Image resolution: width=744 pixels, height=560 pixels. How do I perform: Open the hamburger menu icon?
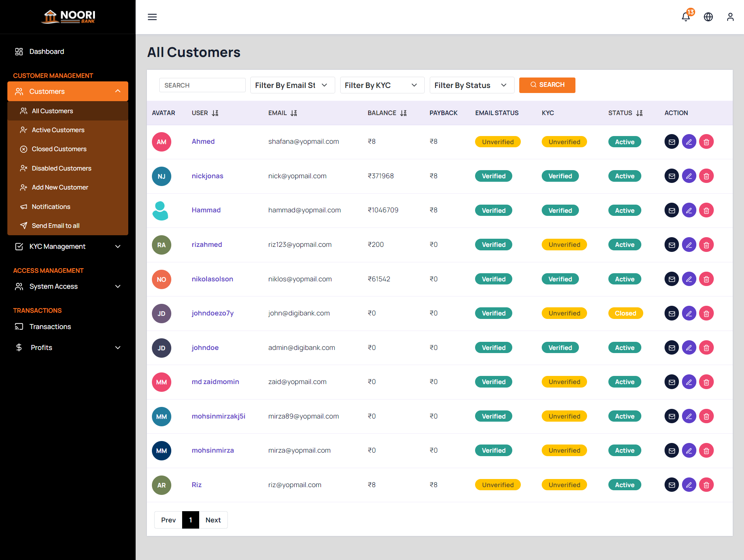coord(152,17)
